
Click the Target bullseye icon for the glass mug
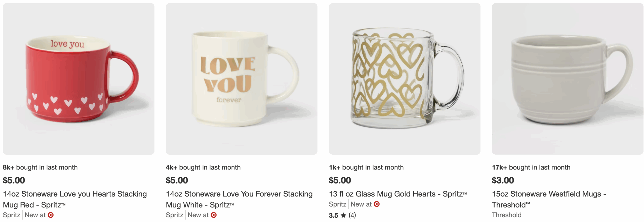click(x=378, y=204)
